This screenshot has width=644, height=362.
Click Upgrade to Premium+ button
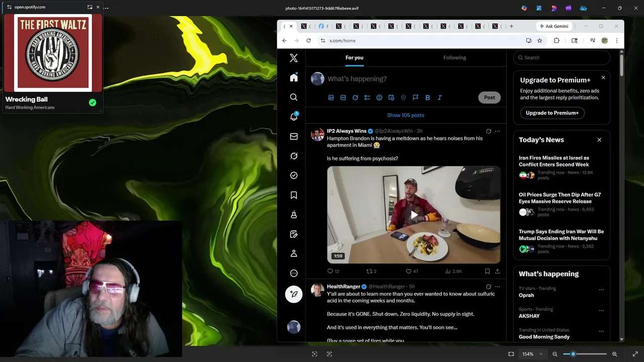pyautogui.click(x=552, y=113)
